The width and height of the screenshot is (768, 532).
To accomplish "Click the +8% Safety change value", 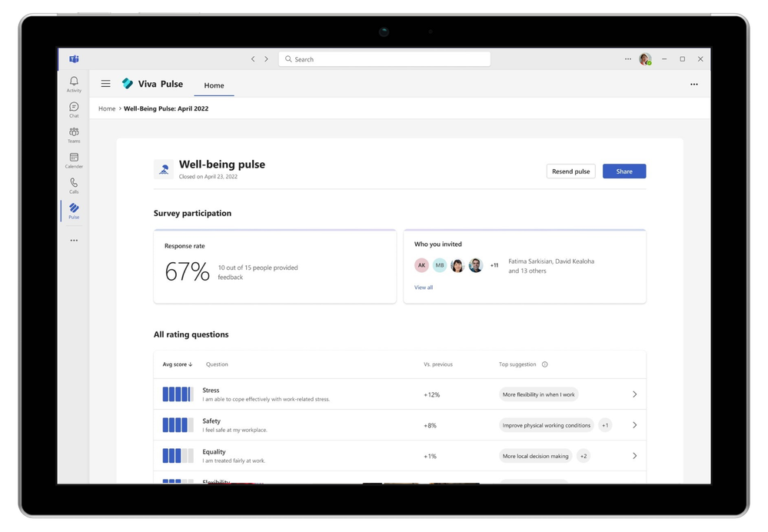I will click(x=430, y=426).
